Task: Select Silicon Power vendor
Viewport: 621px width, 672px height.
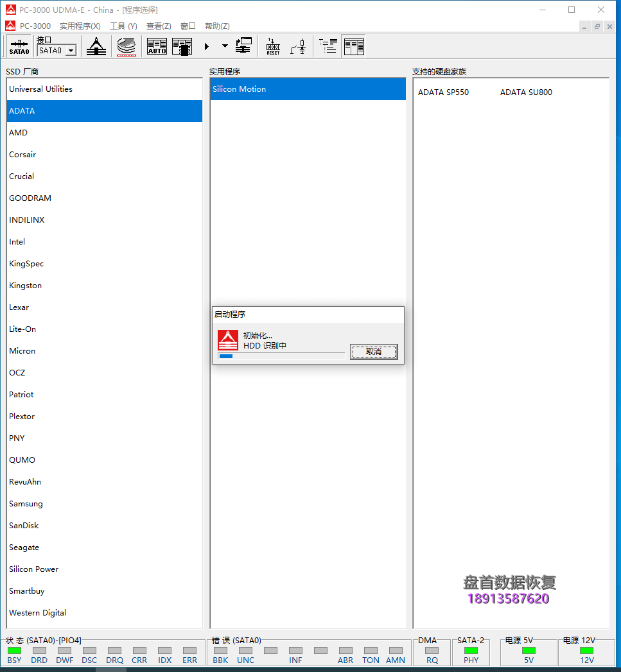Action: click(105, 569)
